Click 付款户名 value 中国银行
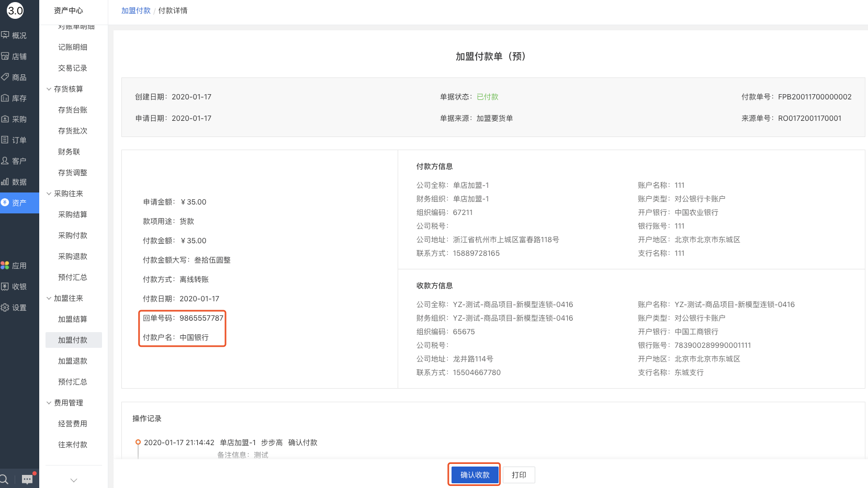This screenshot has width=868, height=488. 194,337
